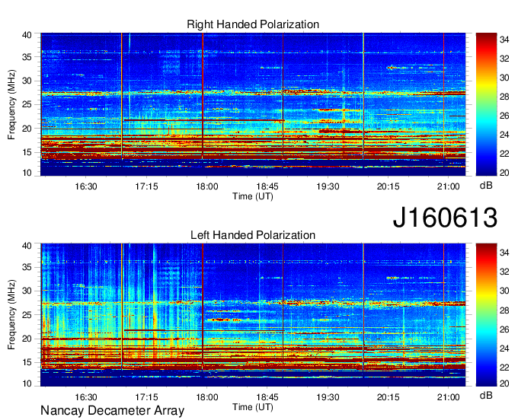The image size is (518, 420).
Task: Click 26 dB value on Right Handed colorbar
Action: pyautogui.click(x=504, y=116)
